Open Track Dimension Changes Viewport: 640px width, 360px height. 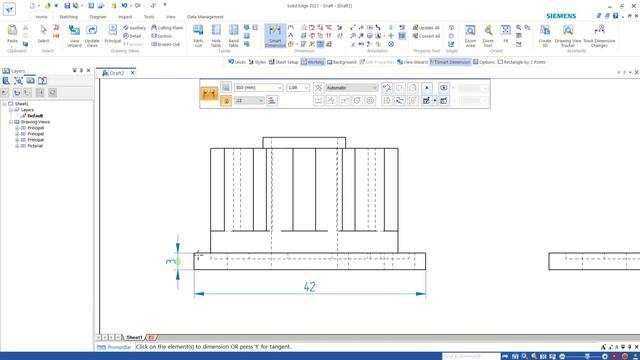599,36
